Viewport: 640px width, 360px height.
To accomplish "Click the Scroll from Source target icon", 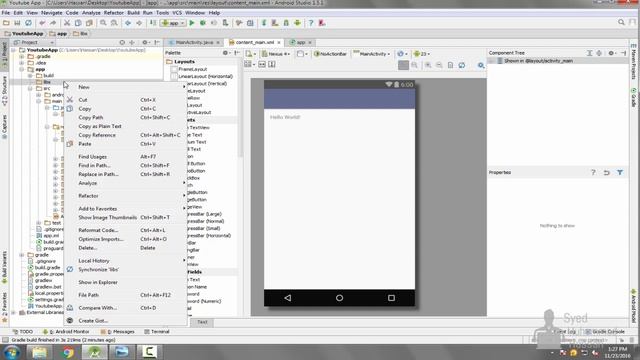I will click(122, 42).
